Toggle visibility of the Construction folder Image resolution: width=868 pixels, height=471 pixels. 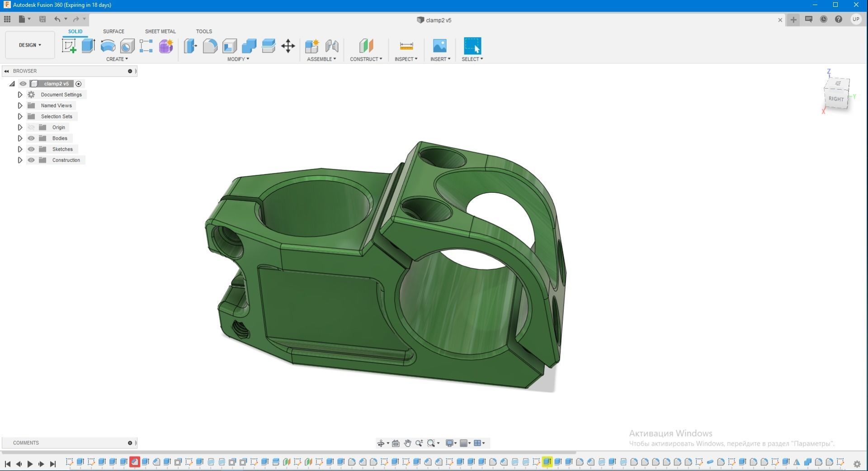point(31,160)
